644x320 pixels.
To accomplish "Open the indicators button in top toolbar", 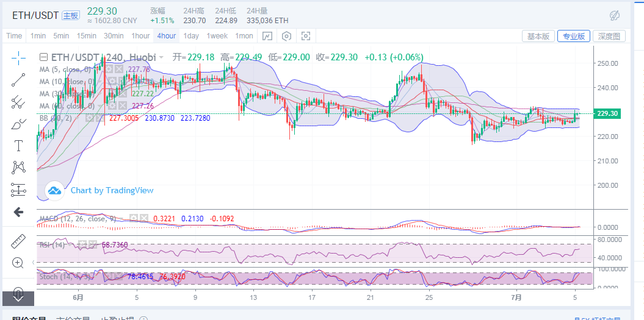I will tap(267, 36).
